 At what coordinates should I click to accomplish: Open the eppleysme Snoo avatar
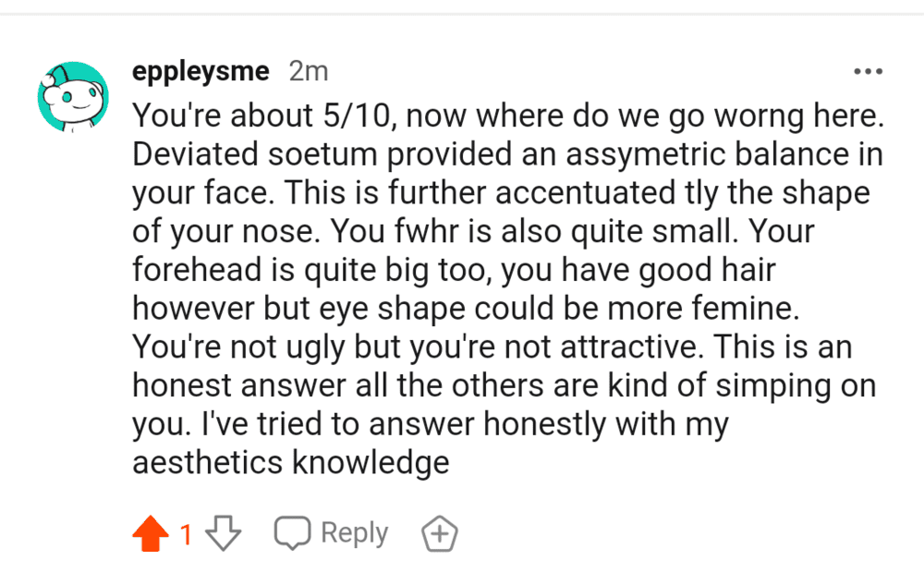[73, 97]
